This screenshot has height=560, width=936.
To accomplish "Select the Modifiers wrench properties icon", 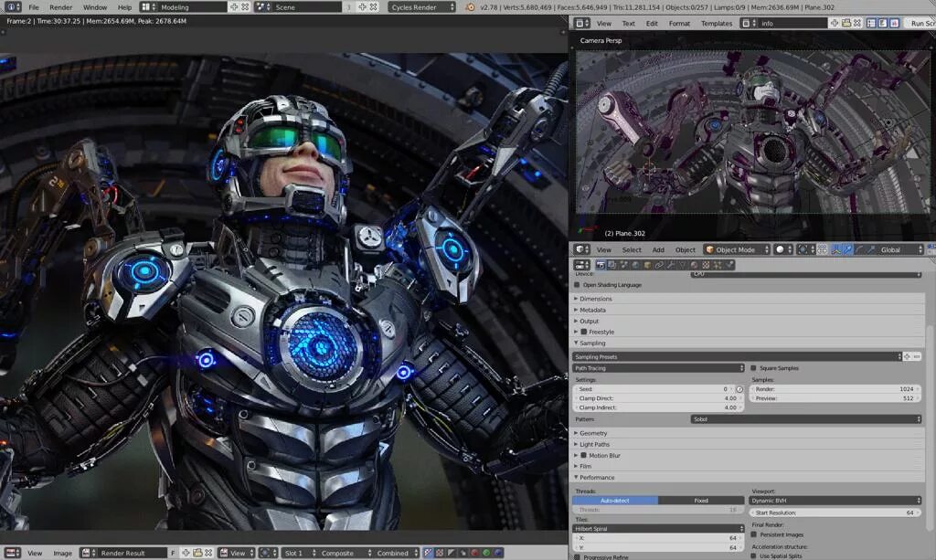I will [670, 265].
